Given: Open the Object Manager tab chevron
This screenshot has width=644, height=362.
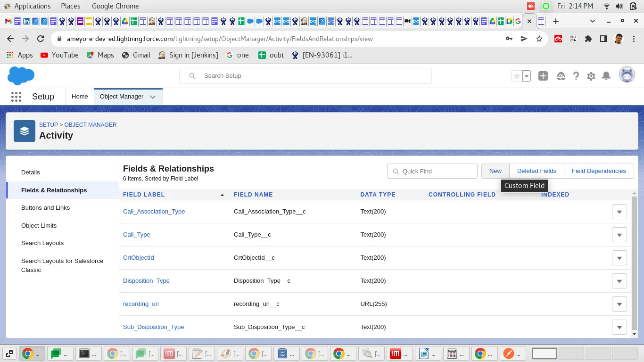Looking at the screenshot, I should [153, 97].
